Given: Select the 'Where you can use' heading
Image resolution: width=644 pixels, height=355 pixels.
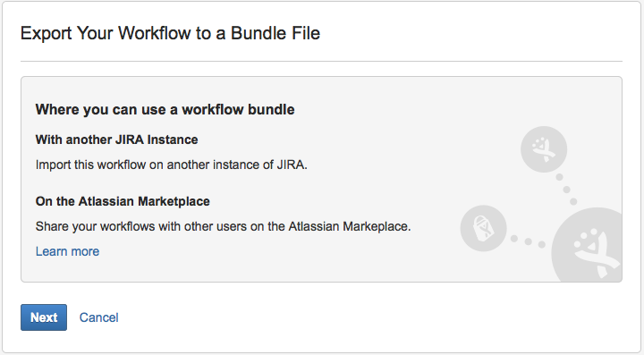Looking at the screenshot, I should coord(165,110).
